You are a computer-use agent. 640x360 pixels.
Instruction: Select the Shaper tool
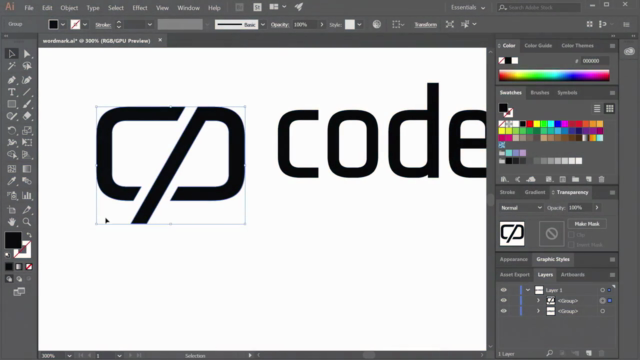(x=11, y=116)
